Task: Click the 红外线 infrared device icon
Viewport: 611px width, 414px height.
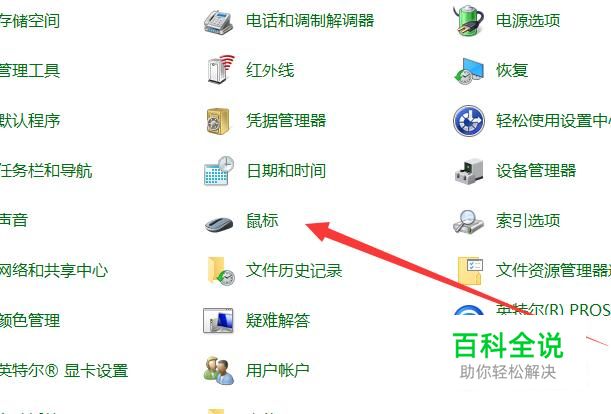Action: (221, 69)
